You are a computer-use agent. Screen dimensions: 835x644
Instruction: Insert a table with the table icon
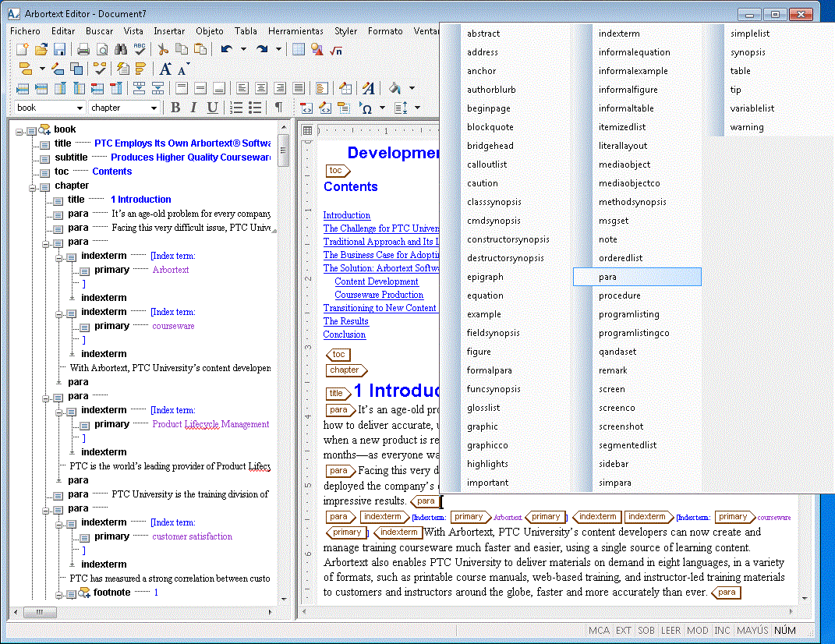299,50
